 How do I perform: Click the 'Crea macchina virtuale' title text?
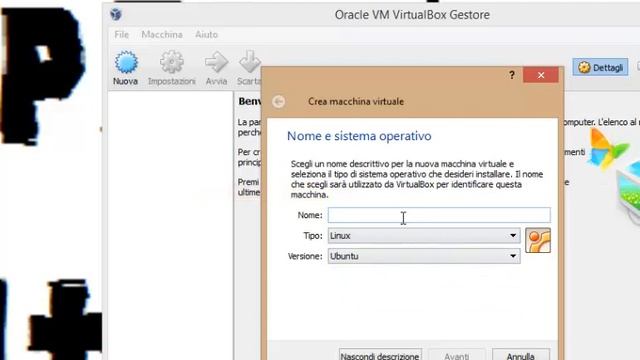point(356,102)
